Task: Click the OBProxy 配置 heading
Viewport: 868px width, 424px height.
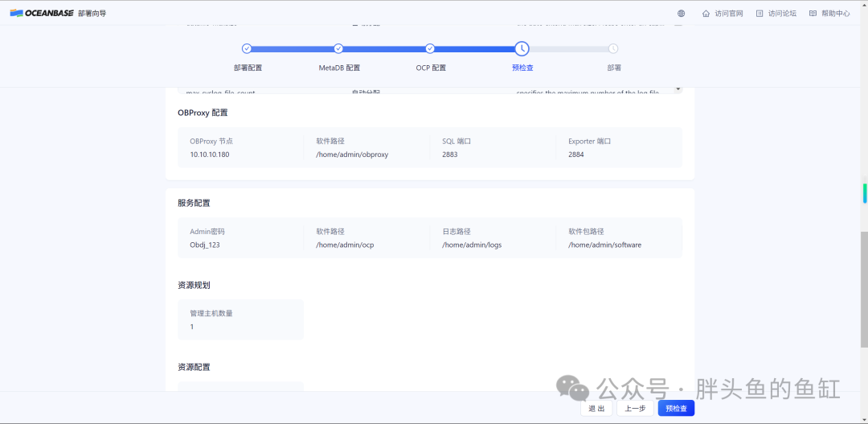Action: [x=203, y=113]
